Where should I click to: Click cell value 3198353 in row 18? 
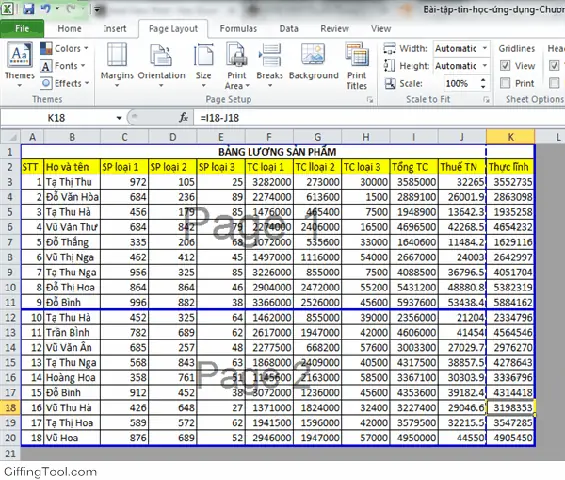coord(510,408)
